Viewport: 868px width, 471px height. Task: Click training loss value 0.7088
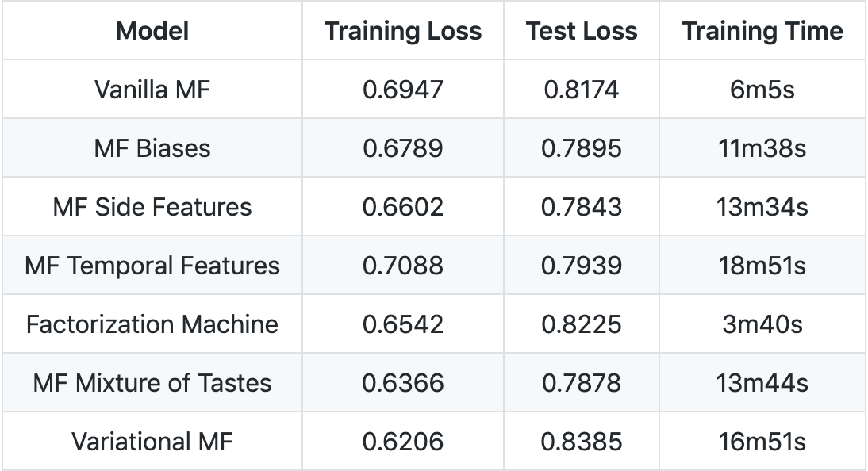click(403, 266)
